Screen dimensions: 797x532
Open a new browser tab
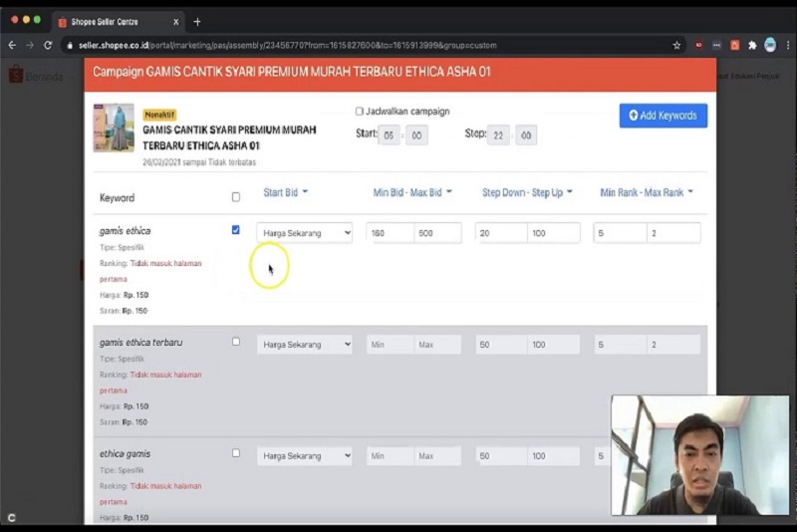click(197, 21)
